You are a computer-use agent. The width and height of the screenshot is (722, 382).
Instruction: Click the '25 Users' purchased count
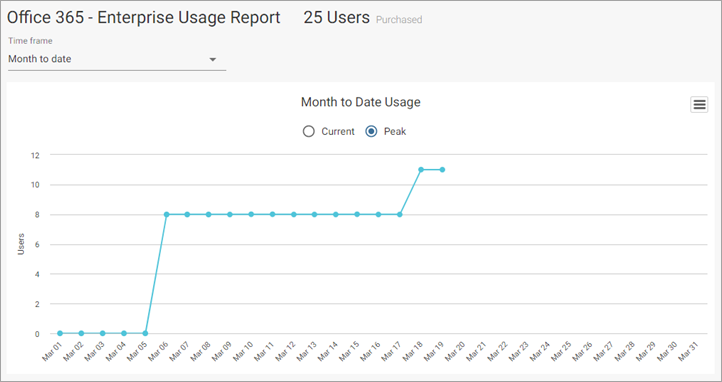click(337, 17)
